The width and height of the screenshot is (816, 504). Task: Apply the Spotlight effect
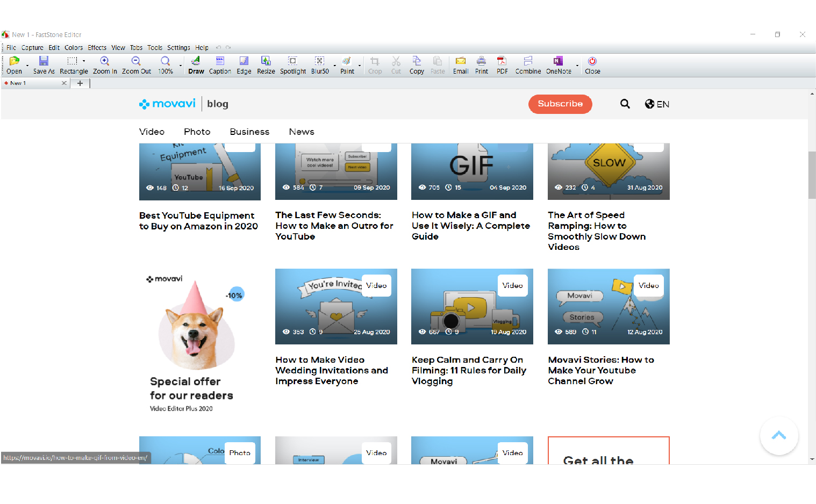(292, 65)
